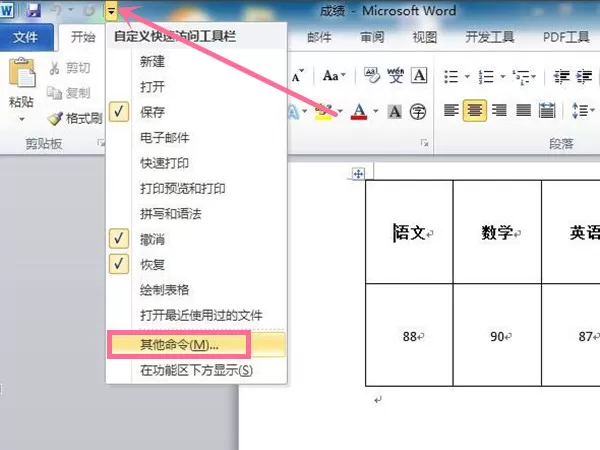Click the 复制 copy button
Image resolution: width=600 pixels, height=450 pixels.
(69, 93)
